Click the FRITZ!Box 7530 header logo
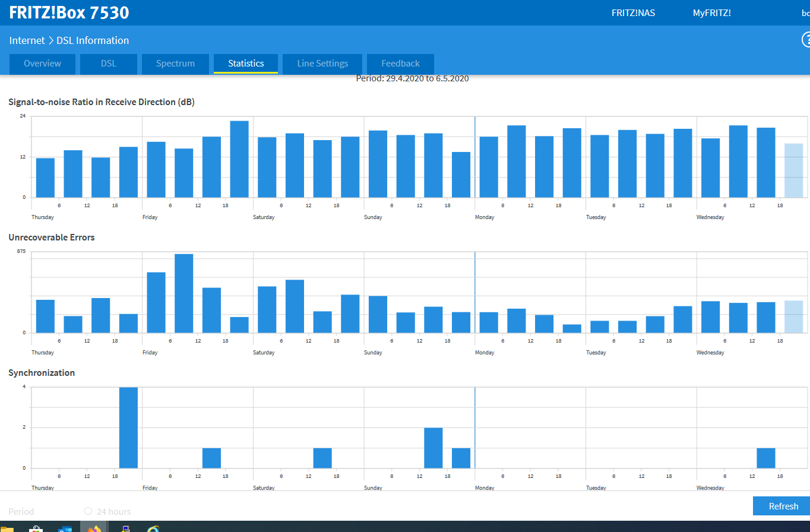The image size is (810, 532). [69, 12]
